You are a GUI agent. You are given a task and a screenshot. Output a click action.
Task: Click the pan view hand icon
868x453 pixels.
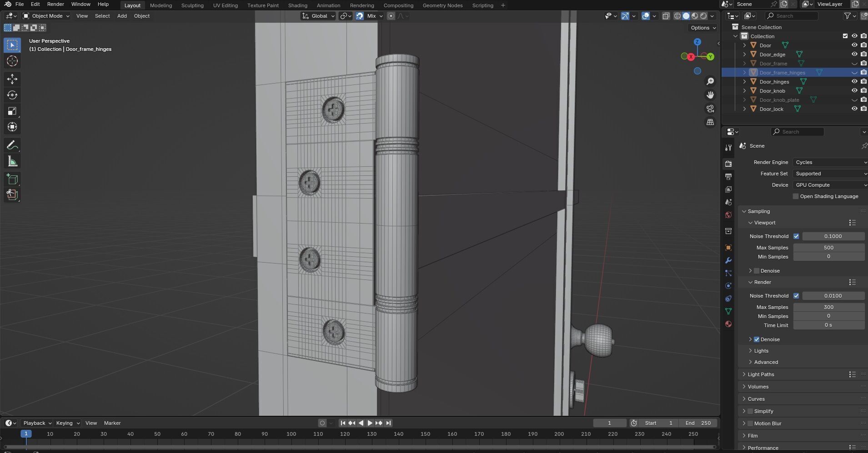(x=710, y=95)
